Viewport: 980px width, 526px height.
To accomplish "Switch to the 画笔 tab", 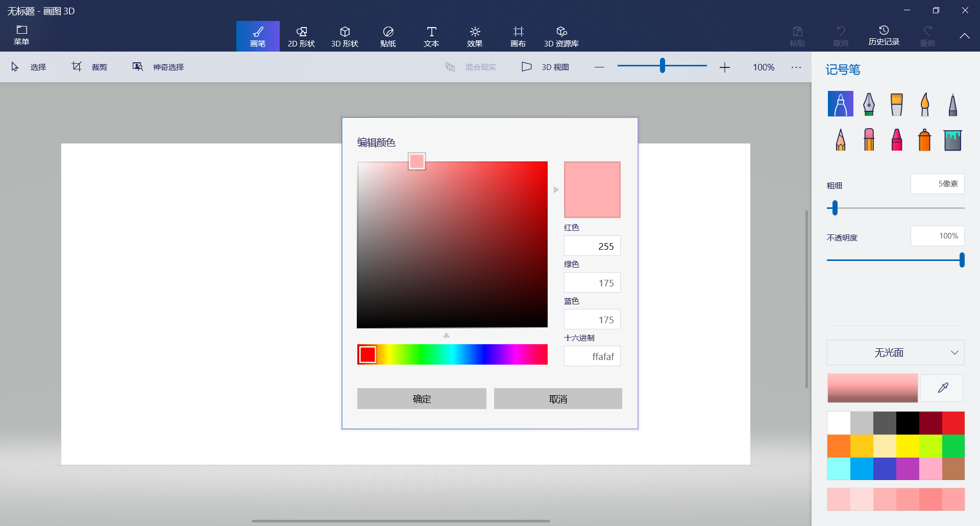I will pyautogui.click(x=258, y=36).
